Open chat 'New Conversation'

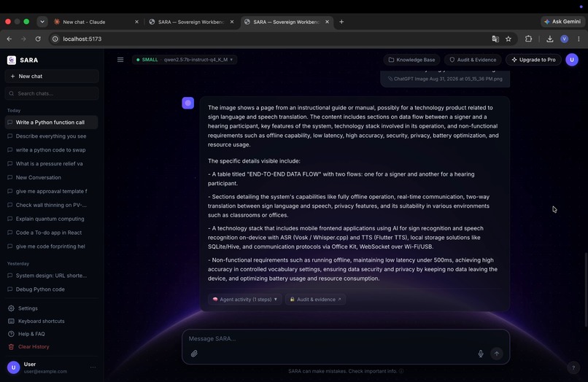pos(52,177)
